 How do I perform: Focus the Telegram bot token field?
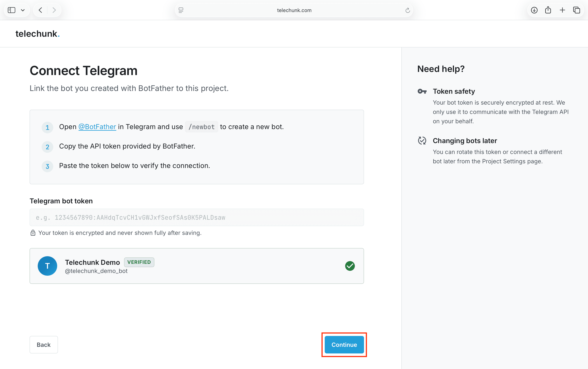click(x=197, y=217)
